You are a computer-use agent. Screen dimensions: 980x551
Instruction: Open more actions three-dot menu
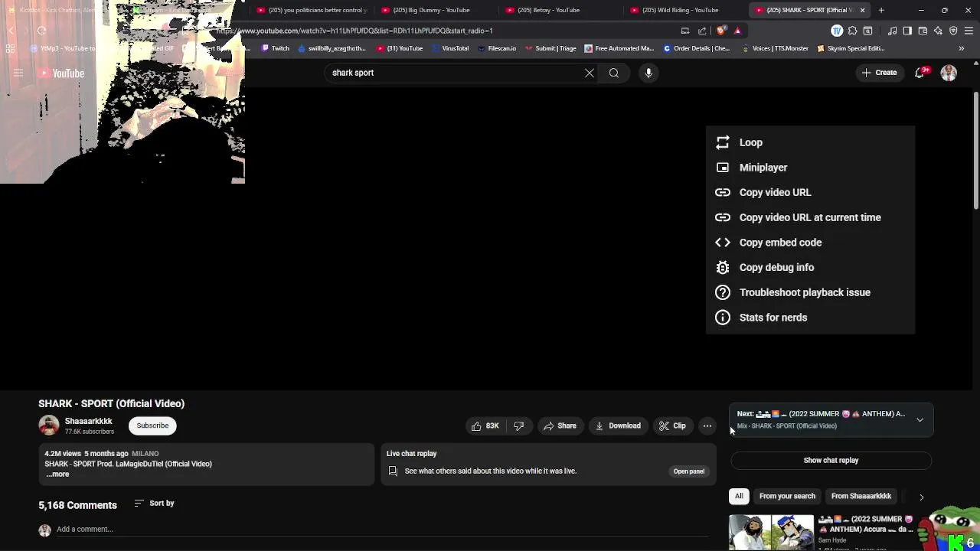pos(707,425)
